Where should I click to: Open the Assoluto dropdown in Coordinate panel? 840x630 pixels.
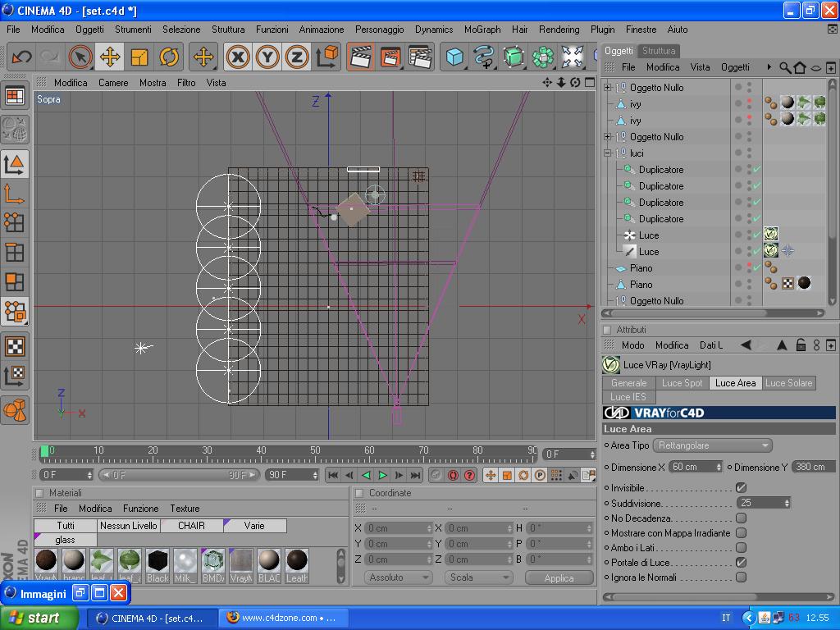(398, 577)
